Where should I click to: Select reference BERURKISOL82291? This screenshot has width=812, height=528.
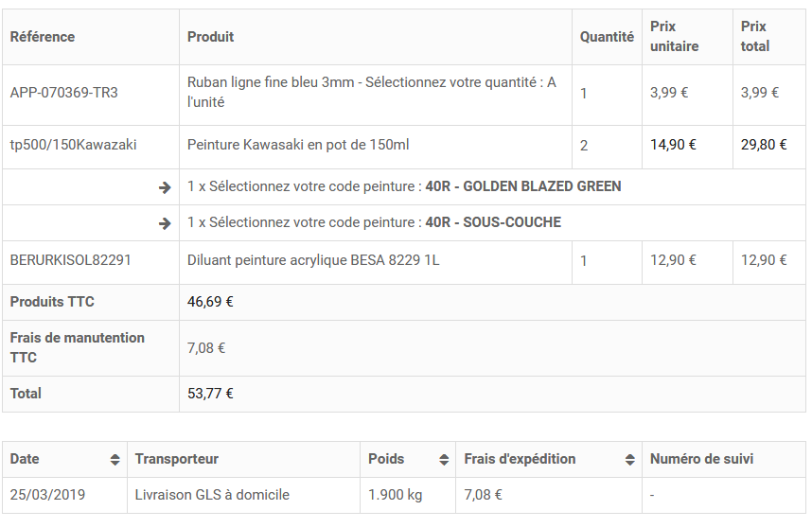tap(70, 260)
